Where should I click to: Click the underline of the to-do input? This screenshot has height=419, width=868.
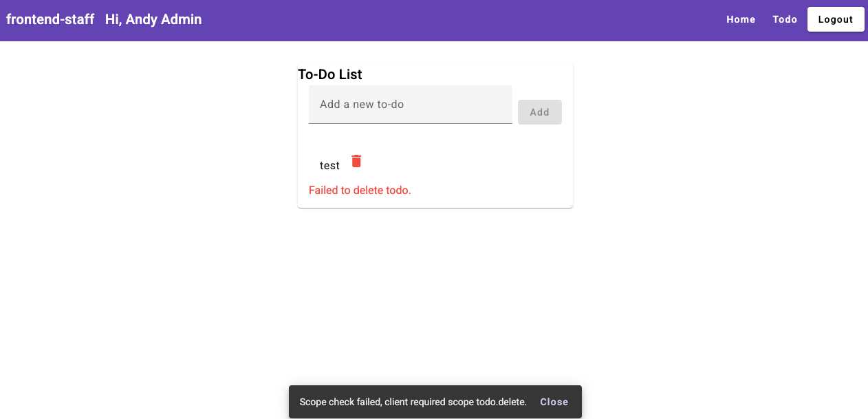coord(411,123)
